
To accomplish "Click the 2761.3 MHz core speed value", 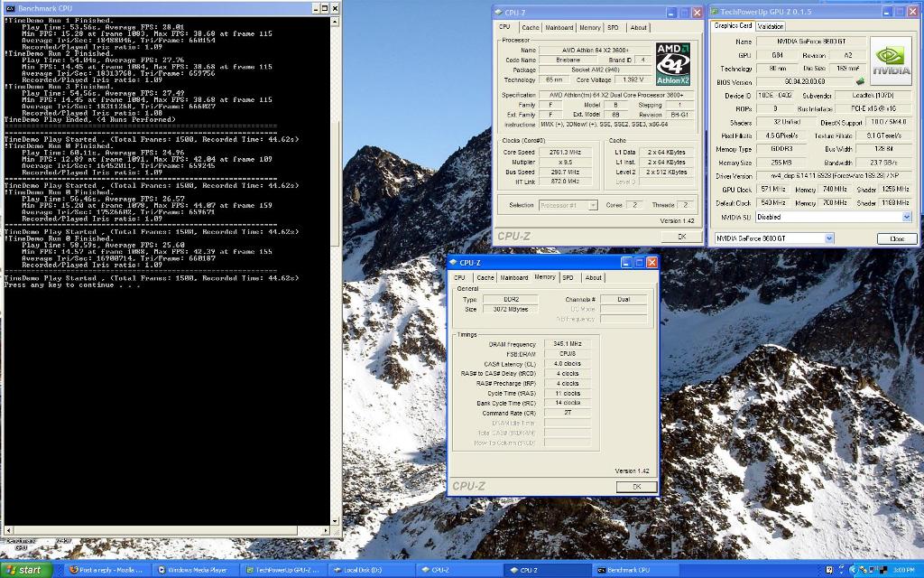I will pos(565,152).
